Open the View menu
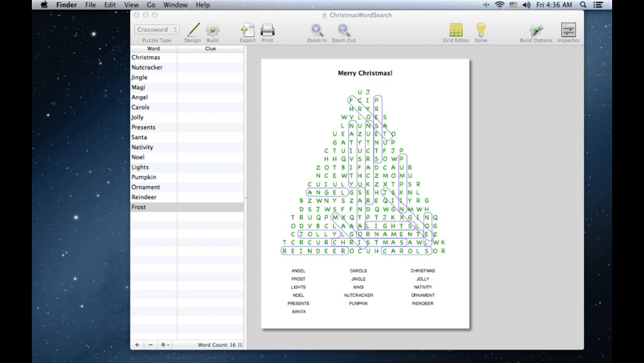Viewport: 644px width, 363px height. pos(130,4)
